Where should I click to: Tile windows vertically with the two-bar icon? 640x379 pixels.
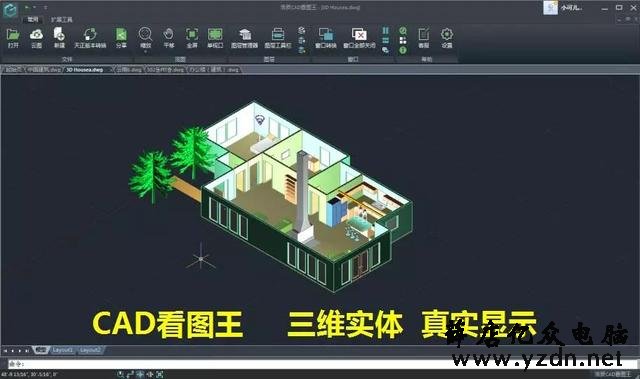click(x=385, y=31)
